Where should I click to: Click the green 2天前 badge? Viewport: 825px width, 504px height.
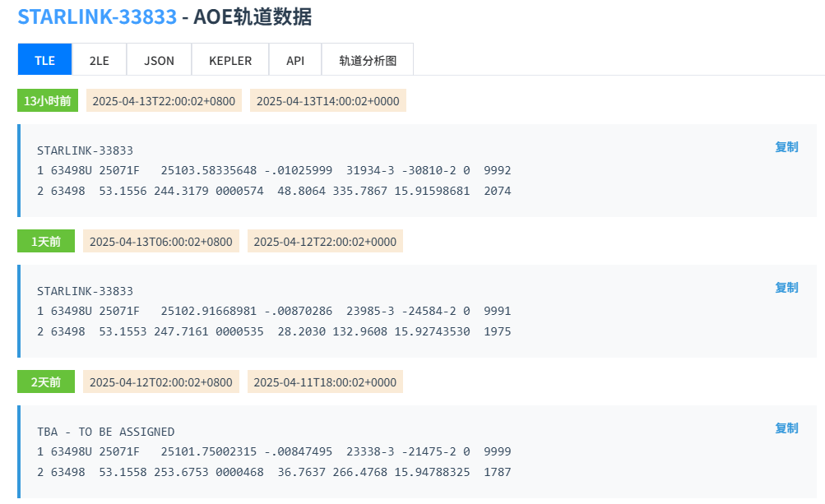coord(46,382)
